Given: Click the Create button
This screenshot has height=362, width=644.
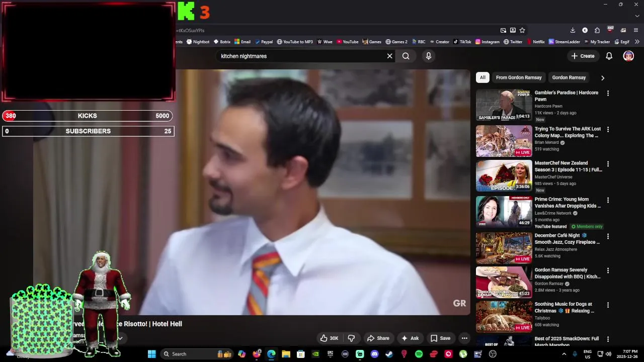Looking at the screenshot, I should (583, 56).
